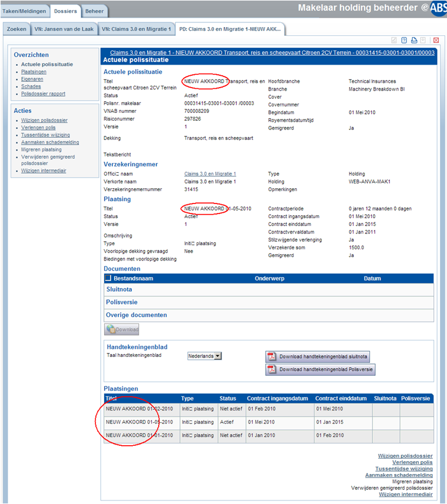Open the Taal handtekeningenblad dropdown
447x504 pixels.
[x=204, y=356]
